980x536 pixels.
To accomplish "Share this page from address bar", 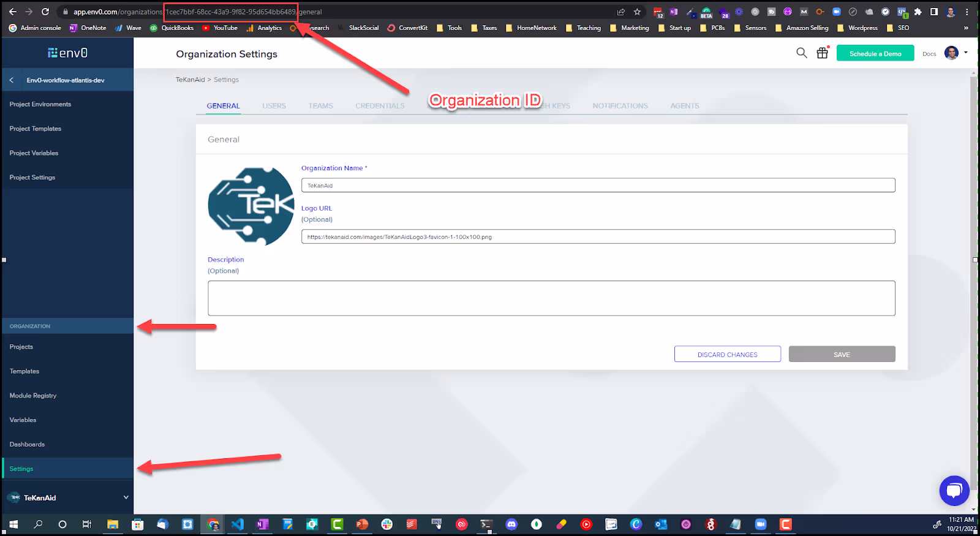I will pyautogui.click(x=621, y=12).
